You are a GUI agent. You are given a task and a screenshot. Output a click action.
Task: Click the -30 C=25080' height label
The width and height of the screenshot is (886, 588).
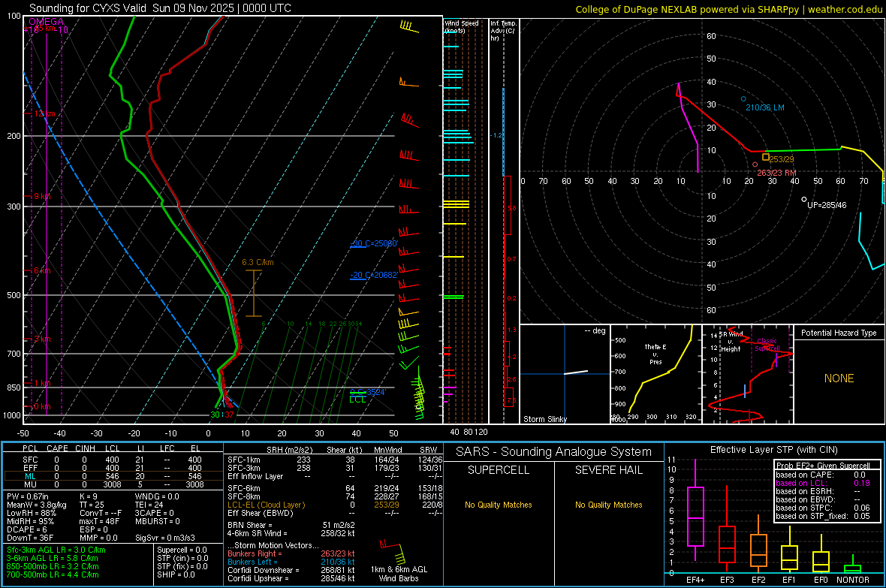click(374, 243)
